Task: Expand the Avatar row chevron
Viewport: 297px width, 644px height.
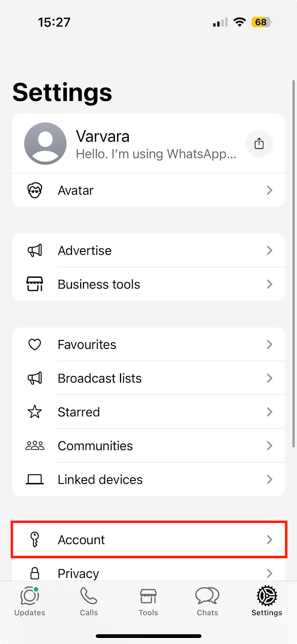Action: 270,190
